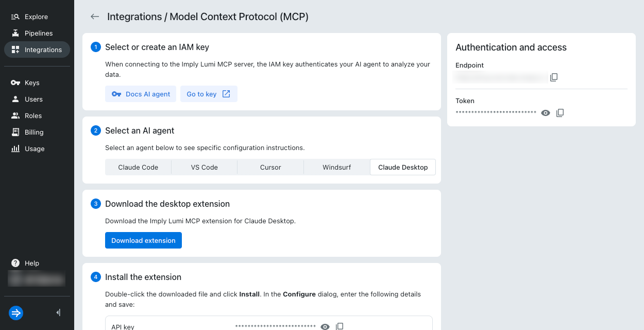Copy the Token in Authentication panel

tap(560, 113)
